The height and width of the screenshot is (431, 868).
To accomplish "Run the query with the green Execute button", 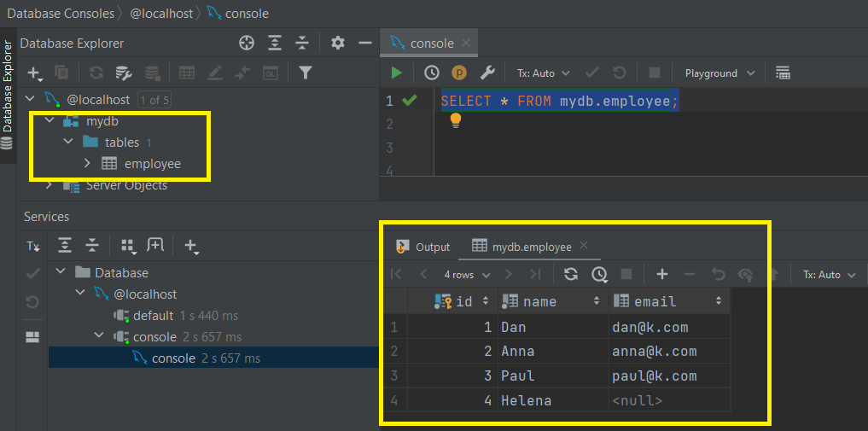I will (x=397, y=73).
